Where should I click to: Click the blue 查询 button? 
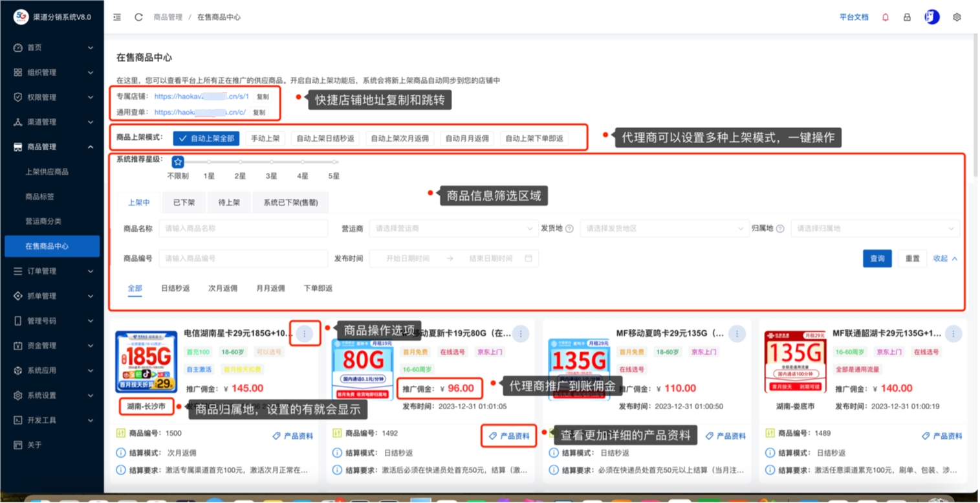(x=877, y=258)
